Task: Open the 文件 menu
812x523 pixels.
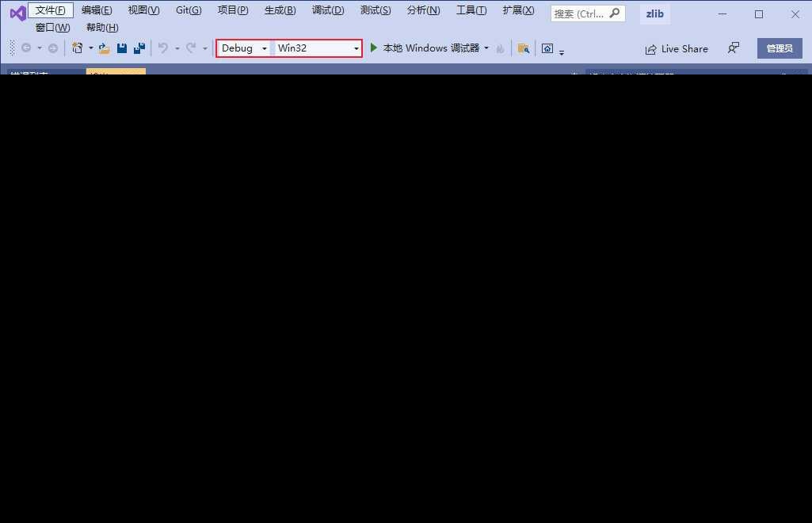Action: click(x=51, y=10)
